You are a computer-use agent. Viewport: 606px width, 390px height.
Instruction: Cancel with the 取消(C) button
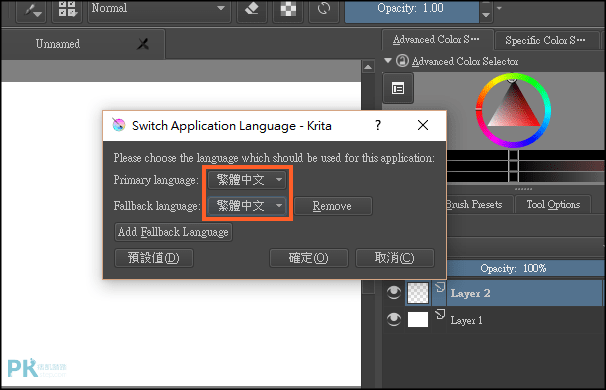395,258
